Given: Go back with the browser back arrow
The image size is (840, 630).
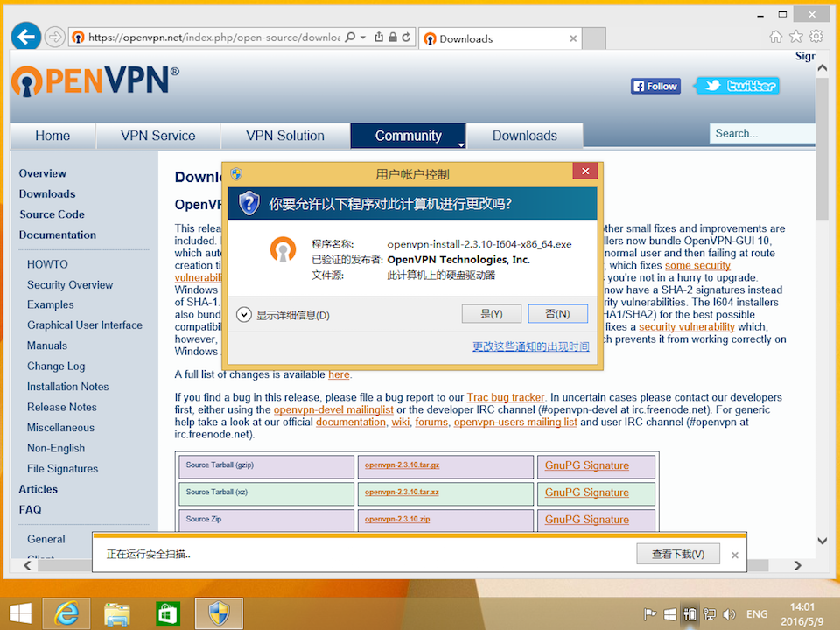Looking at the screenshot, I should 25,37.
